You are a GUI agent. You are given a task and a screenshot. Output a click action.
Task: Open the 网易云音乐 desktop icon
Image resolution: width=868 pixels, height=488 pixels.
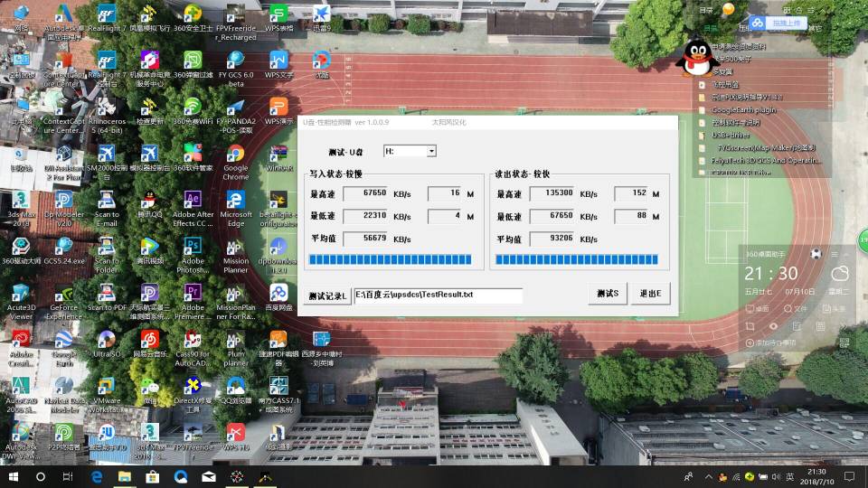pos(149,343)
